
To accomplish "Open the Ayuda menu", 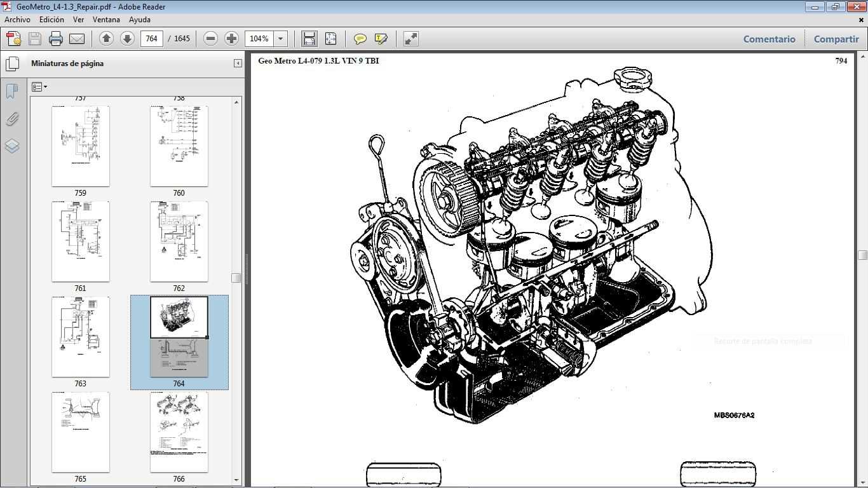I will (140, 20).
